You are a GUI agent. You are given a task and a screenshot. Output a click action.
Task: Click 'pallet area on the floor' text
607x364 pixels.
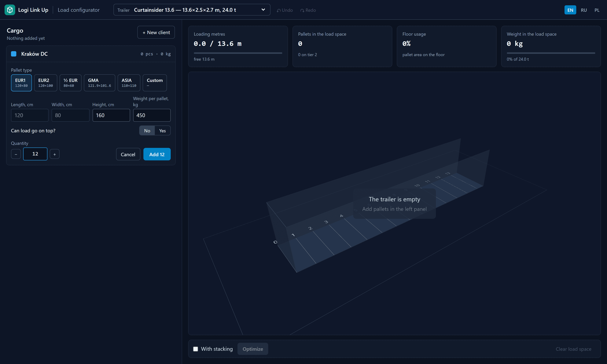423,55
